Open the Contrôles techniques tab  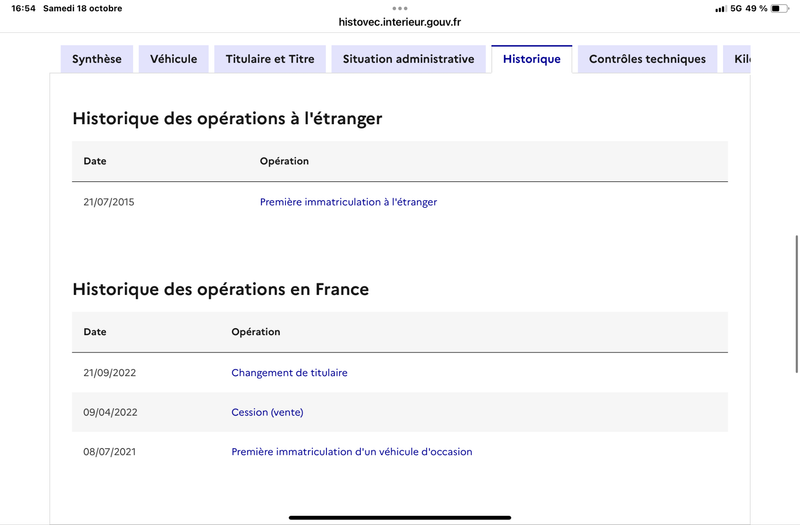point(647,59)
